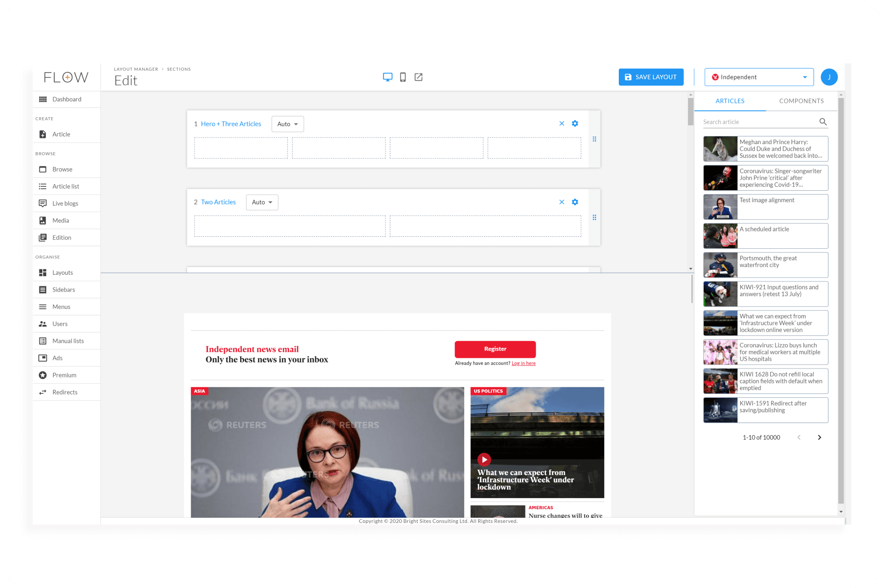Open the Media icon

click(x=43, y=220)
